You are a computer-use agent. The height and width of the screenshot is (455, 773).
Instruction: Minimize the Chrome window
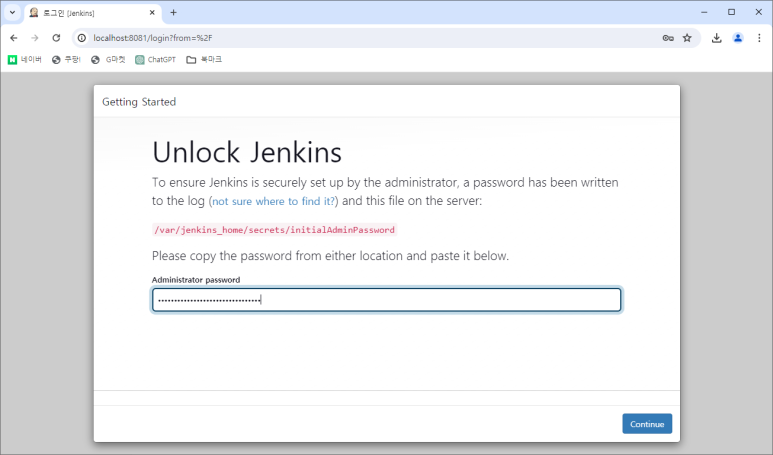704,12
